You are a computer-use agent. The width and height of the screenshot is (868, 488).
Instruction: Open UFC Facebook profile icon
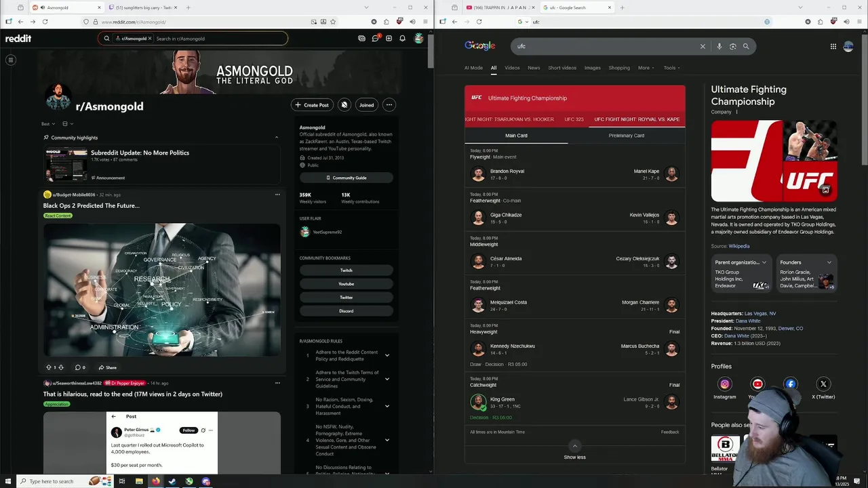point(791,384)
